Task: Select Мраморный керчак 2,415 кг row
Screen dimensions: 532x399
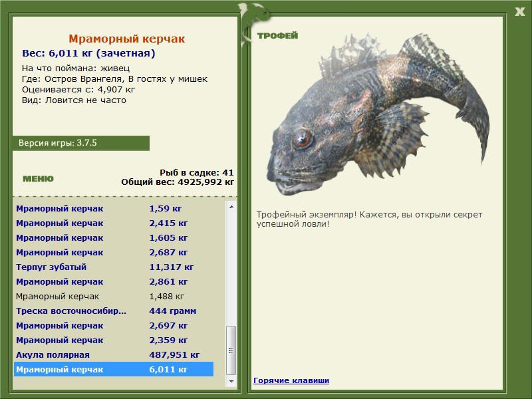Action: click(x=114, y=223)
